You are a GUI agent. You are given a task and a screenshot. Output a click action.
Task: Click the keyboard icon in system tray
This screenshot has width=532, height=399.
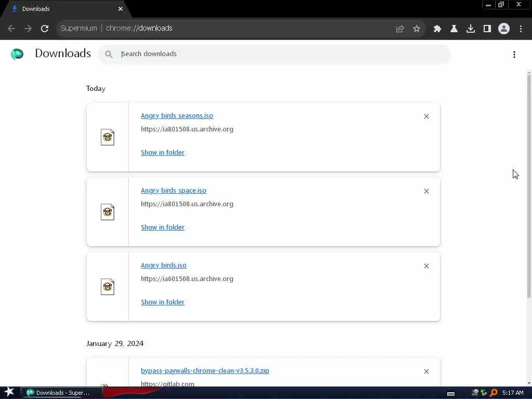450,394
